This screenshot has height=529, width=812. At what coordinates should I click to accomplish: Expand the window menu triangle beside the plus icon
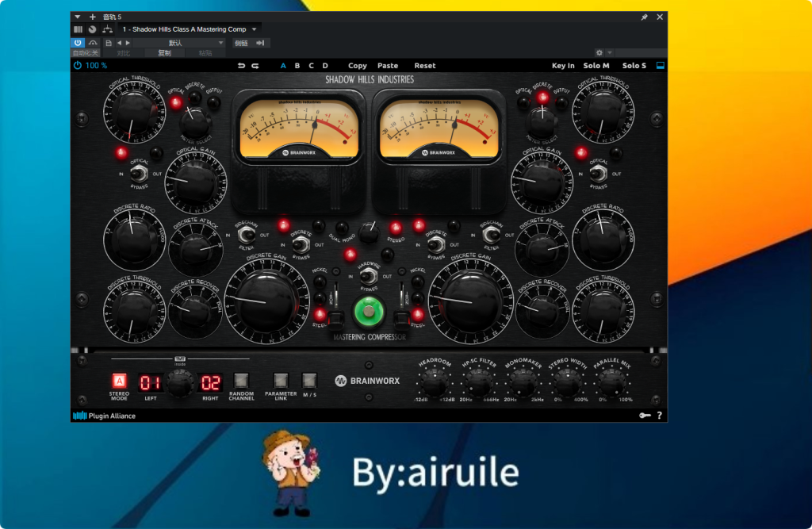click(77, 17)
